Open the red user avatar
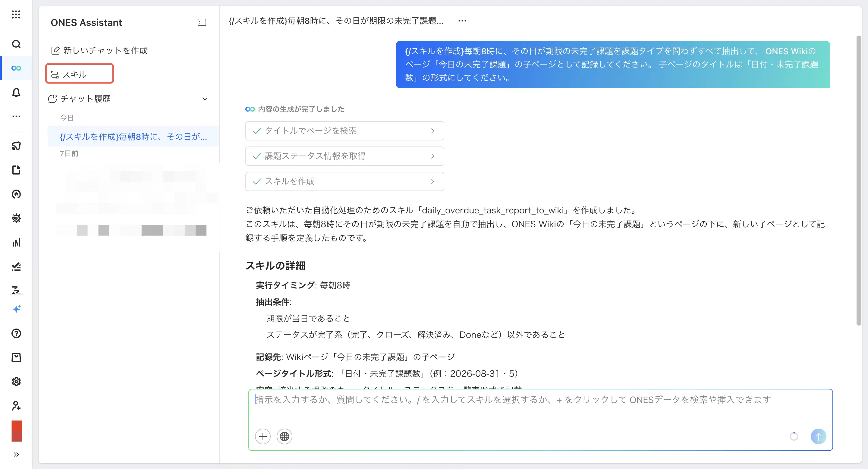The height and width of the screenshot is (469, 868). point(17,431)
